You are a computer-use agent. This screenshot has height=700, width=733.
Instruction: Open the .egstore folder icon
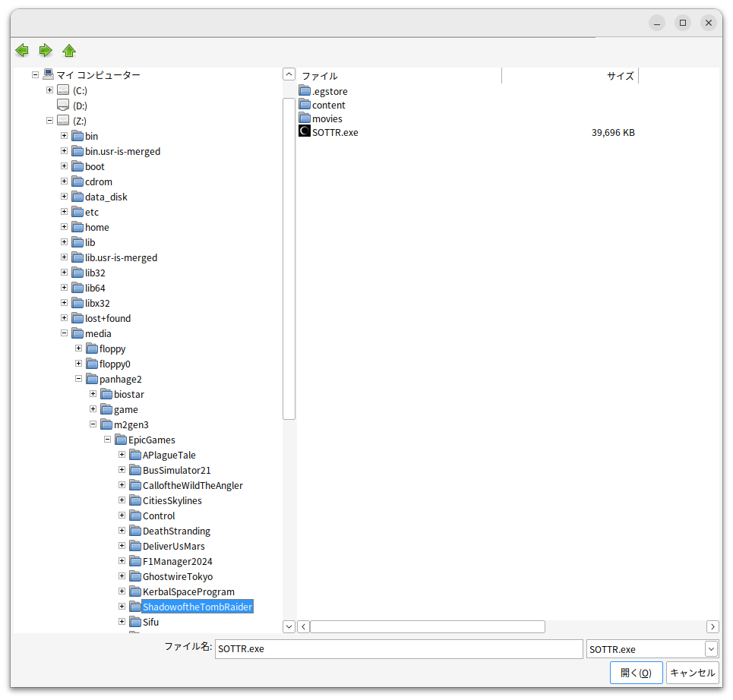305,90
